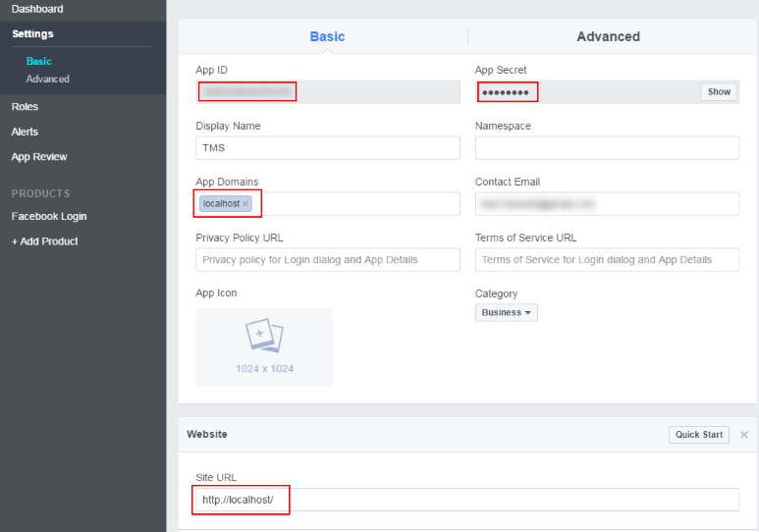
Task: Click the App Icon image placeholder
Action: tap(264, 346)
